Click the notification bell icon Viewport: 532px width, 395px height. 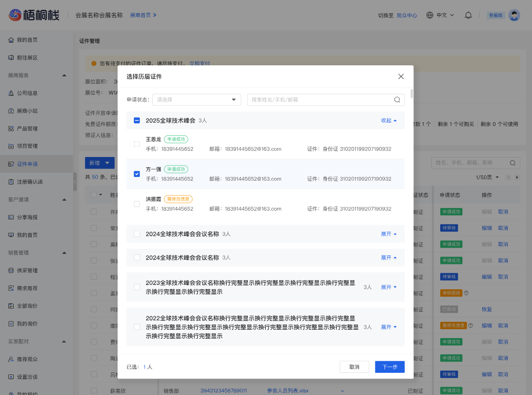pos(468,15)
